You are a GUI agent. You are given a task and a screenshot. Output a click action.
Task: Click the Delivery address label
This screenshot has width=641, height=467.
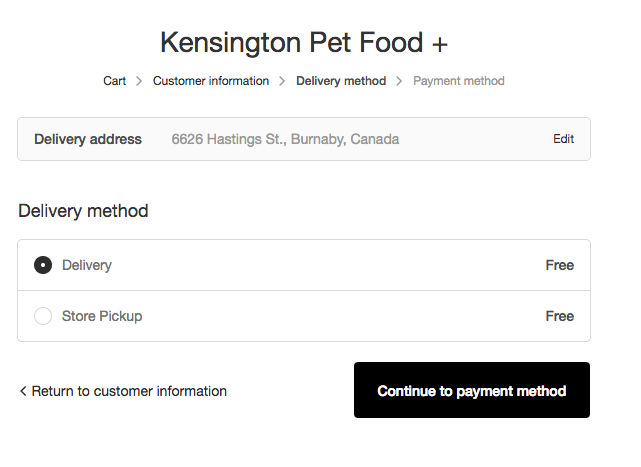coord(88,139)
